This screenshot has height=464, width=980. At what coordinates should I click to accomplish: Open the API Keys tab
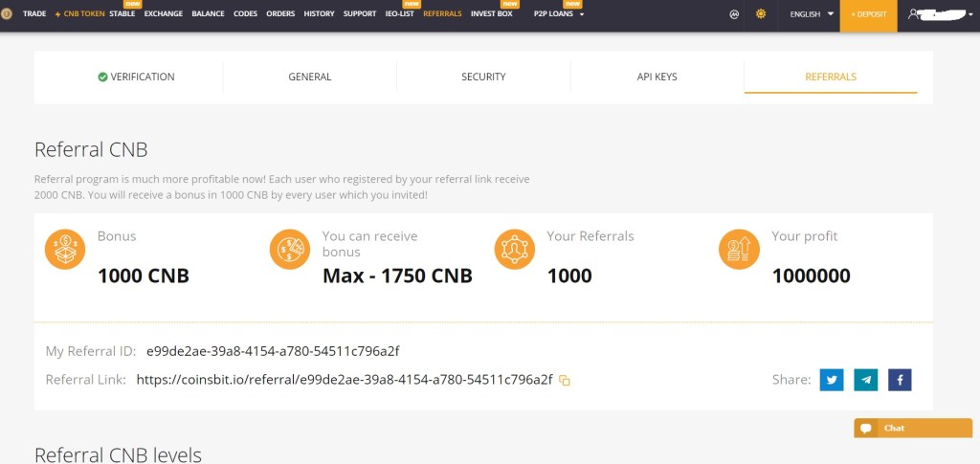tap(657, 77)
